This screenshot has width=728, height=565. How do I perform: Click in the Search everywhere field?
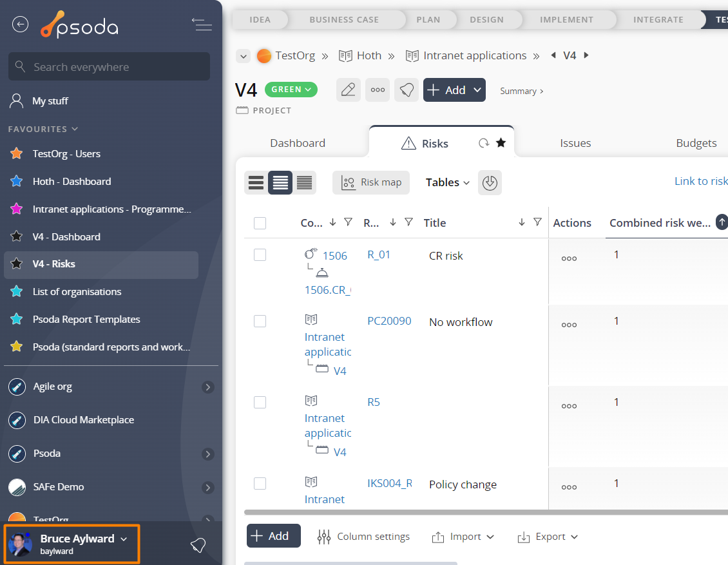click(x=109, y=66)
